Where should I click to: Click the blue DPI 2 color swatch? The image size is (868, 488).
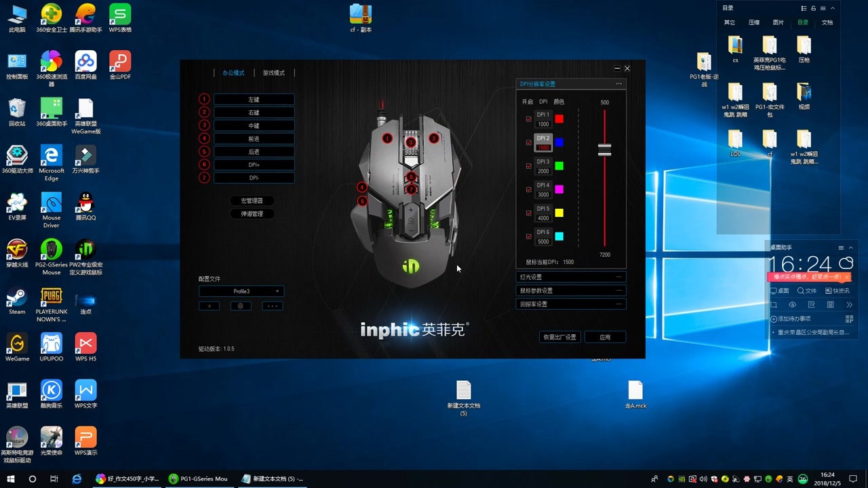coord(559,142)
